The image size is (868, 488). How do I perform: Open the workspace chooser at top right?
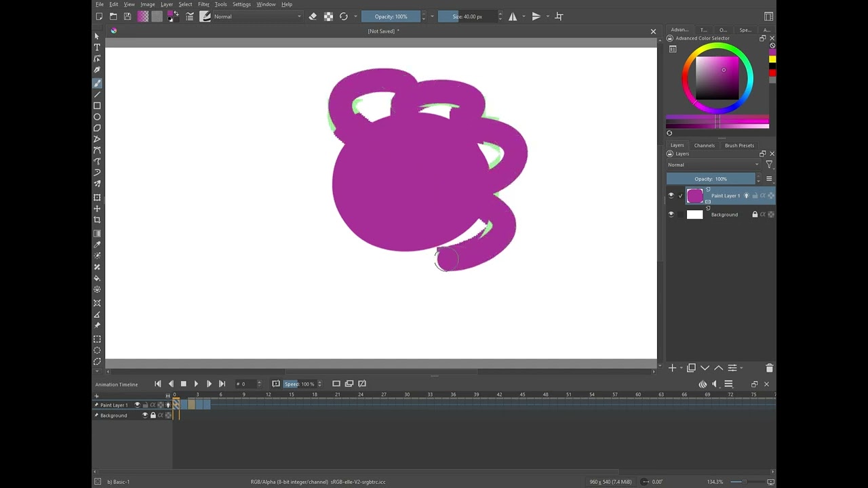[768, 16]
